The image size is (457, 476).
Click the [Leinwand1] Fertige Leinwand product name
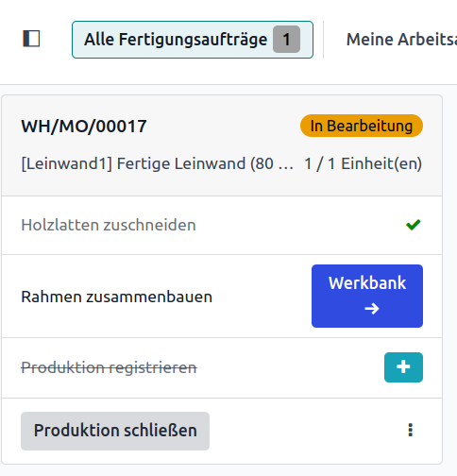(157, 163)
